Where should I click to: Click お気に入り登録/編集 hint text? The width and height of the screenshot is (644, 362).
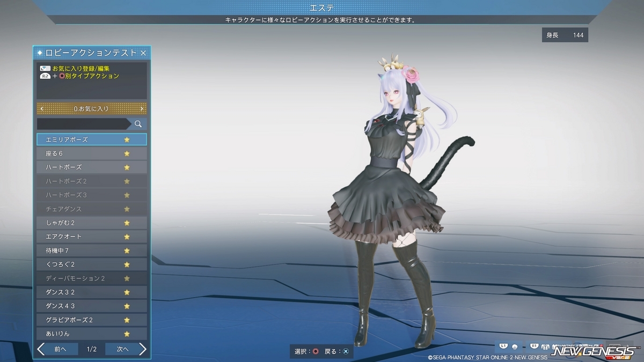coord(81,69)
